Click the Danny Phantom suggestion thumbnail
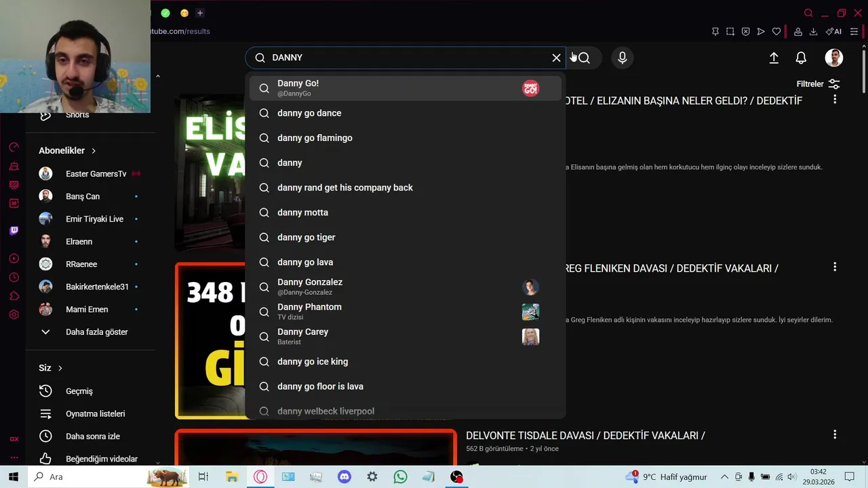 [x=530, y=312]
